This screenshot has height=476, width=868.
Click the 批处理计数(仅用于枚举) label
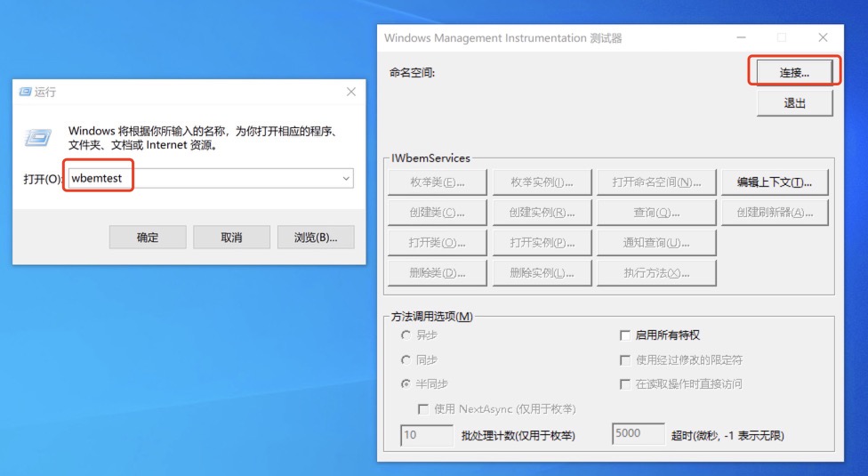(x=518, y=436)
